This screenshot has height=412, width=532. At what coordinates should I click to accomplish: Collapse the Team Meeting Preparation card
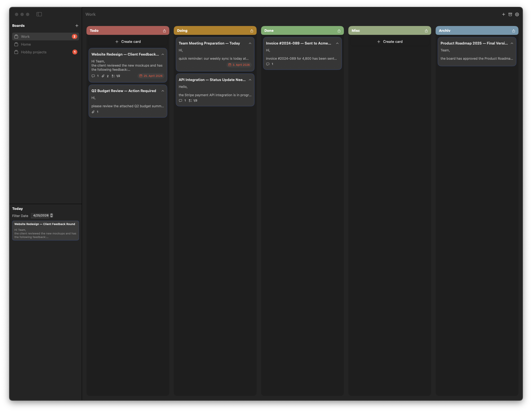[250, 43]
